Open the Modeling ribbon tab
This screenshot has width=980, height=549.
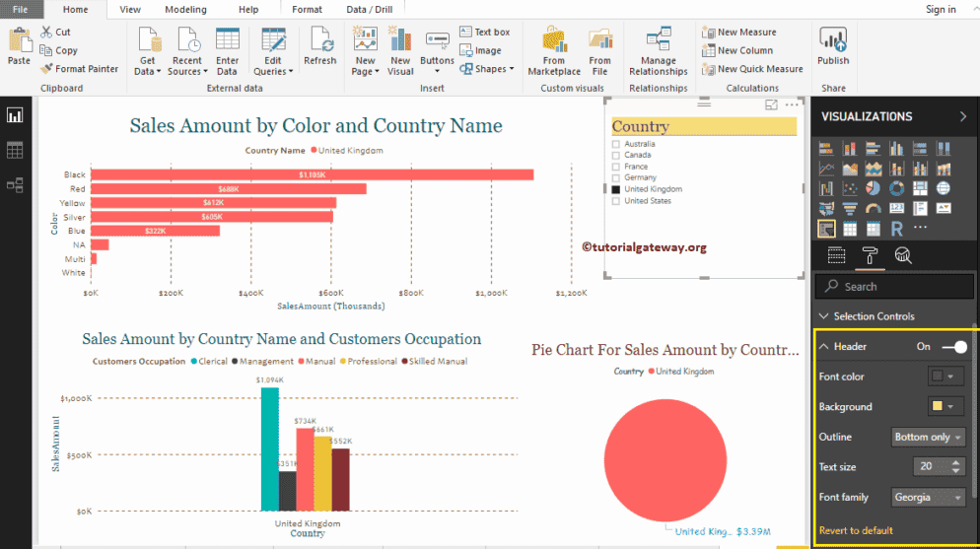pyautogui.click(x=185, y=10)
